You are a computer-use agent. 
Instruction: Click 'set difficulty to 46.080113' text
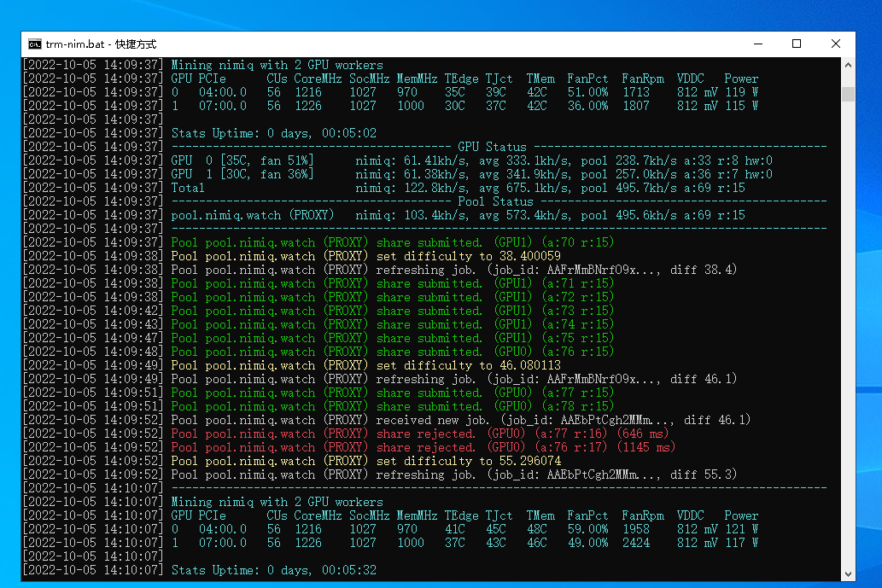tap(468, 365)
